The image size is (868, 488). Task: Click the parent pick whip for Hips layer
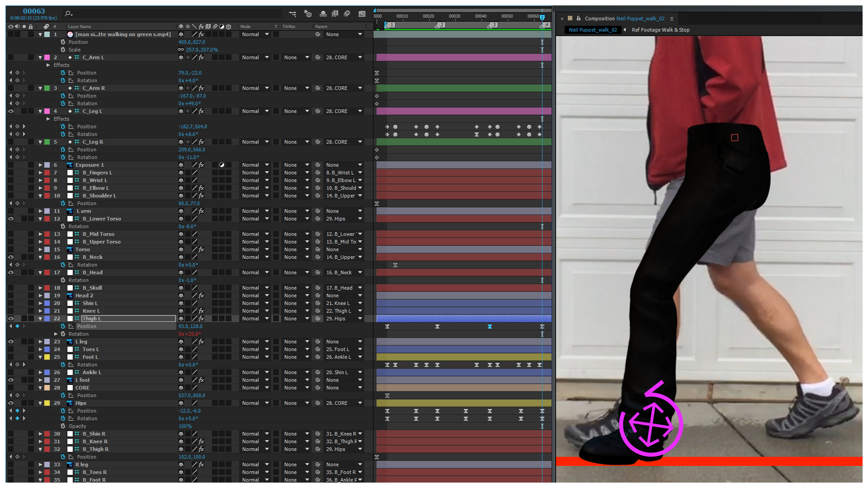[x=318, y=403]
